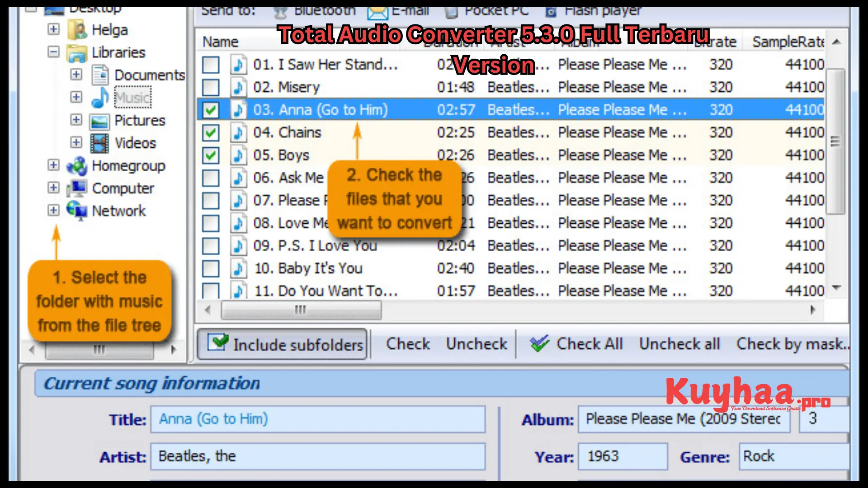868x488 pixels.
Task: Select Music library folder item
Action: 132,97
